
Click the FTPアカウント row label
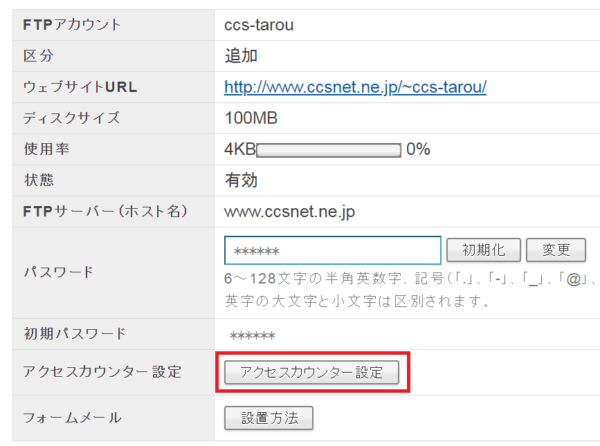click(72, 25)
